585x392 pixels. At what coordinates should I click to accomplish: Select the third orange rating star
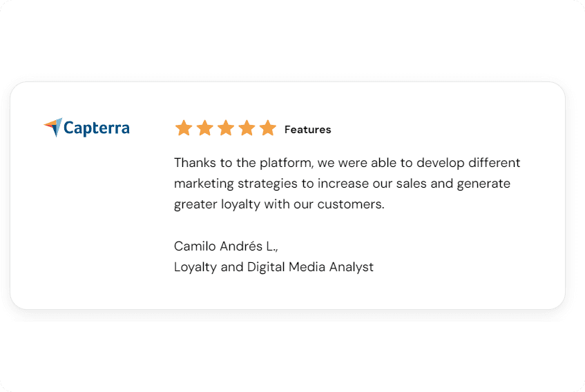[x=226, y=128]
